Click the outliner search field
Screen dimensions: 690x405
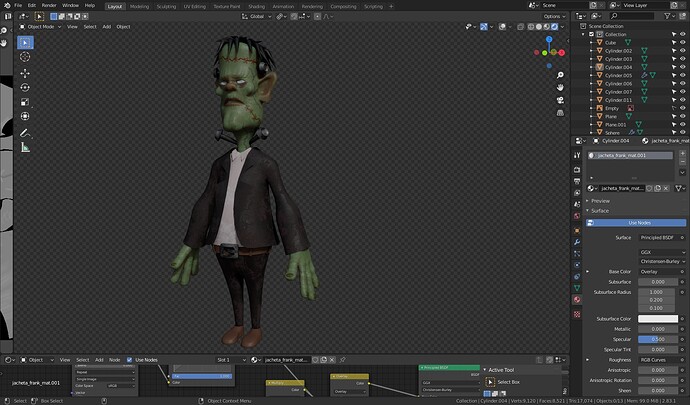coord(633,16)
